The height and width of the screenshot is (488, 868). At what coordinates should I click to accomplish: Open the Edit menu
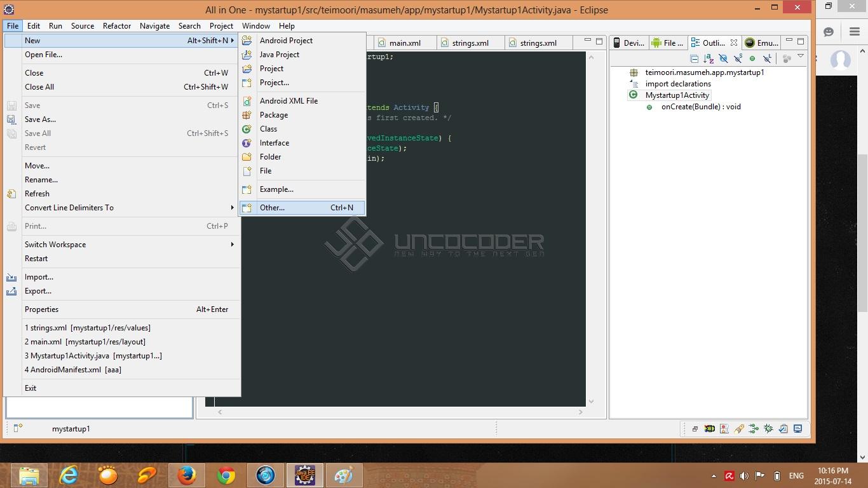[x=34, y=26]
